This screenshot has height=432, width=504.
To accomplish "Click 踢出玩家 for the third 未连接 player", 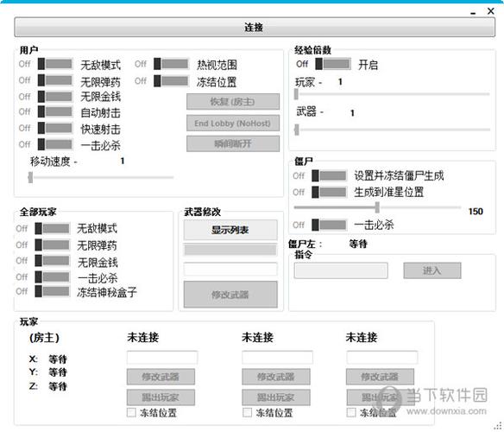I will tap(380, 397).
